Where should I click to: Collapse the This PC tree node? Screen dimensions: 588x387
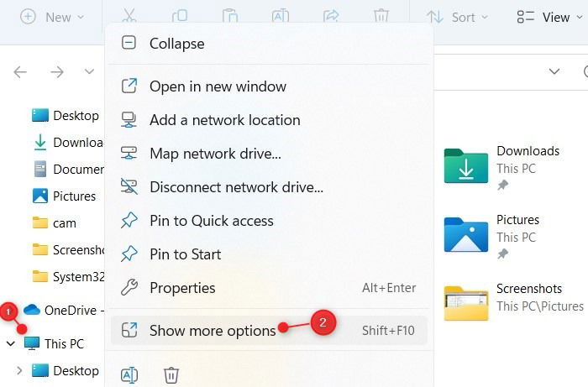11,343
